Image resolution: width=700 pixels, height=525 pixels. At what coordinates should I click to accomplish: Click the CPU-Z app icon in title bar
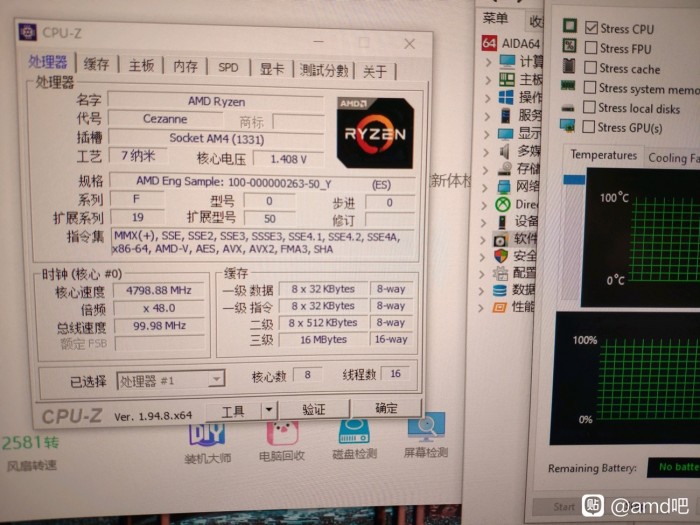coord(27,31)
